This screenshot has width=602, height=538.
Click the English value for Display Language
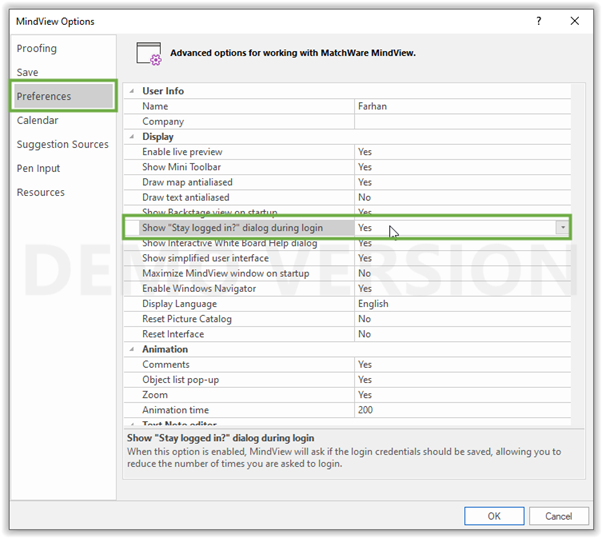(x=373, y=304)
